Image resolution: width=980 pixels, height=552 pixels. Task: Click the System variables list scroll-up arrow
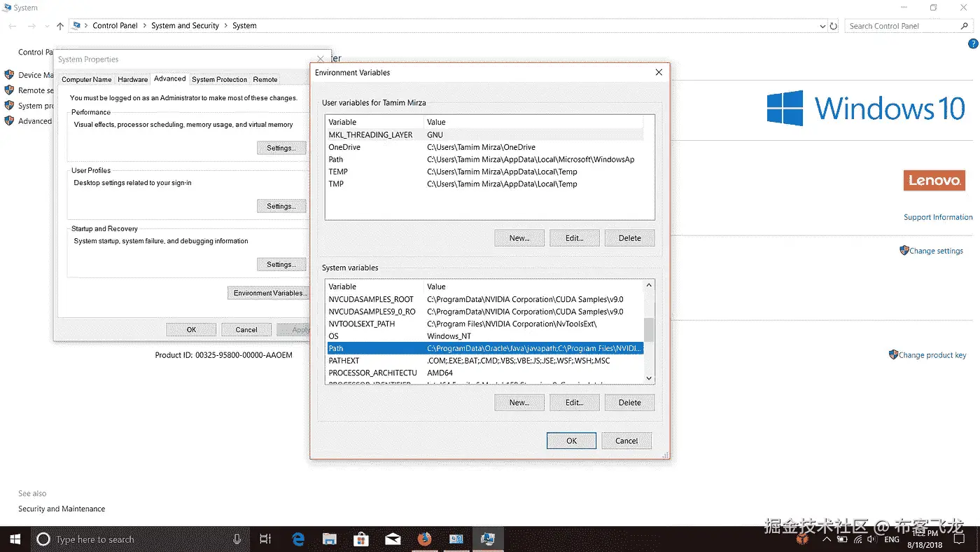click(x=649, y=285)
